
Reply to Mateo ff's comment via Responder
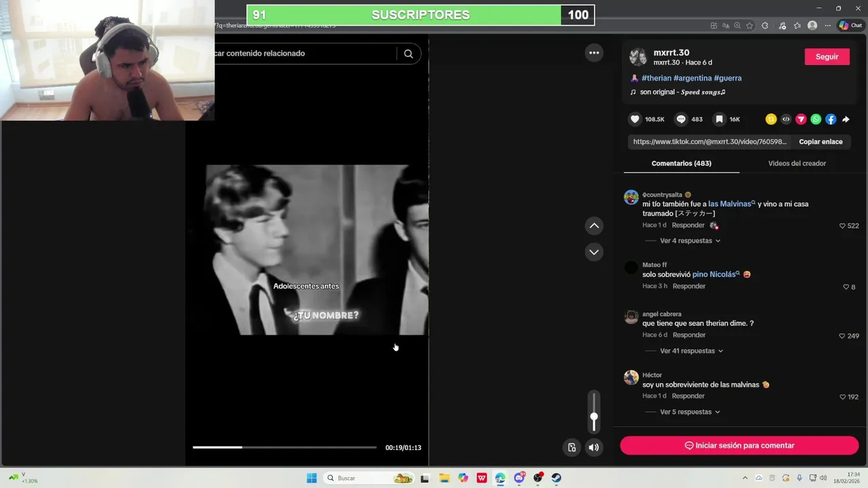tap(689, 286)
